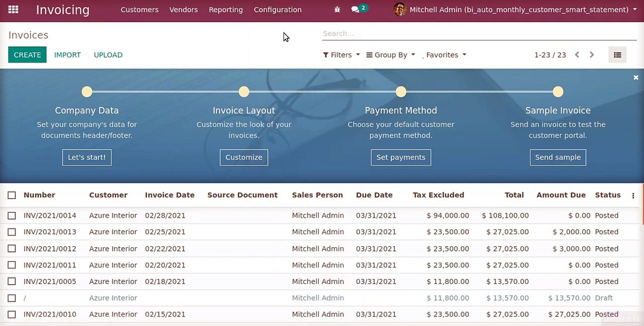Image resolution: width=644 pixels, height=326 pixels.
Task: Sort by the Number column header
Action: 39,195
